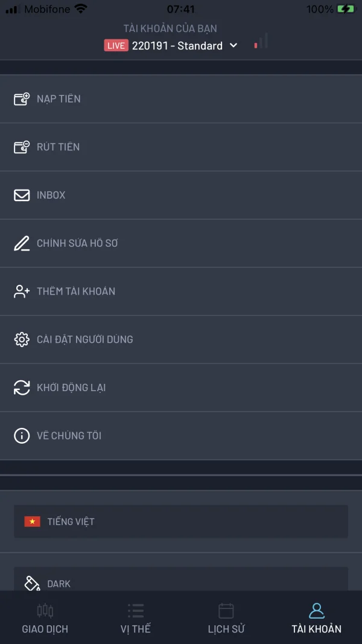The image size is (362, 644).
Task: Switch to the Vị Thế tab
Action: [x=136, y=618]
